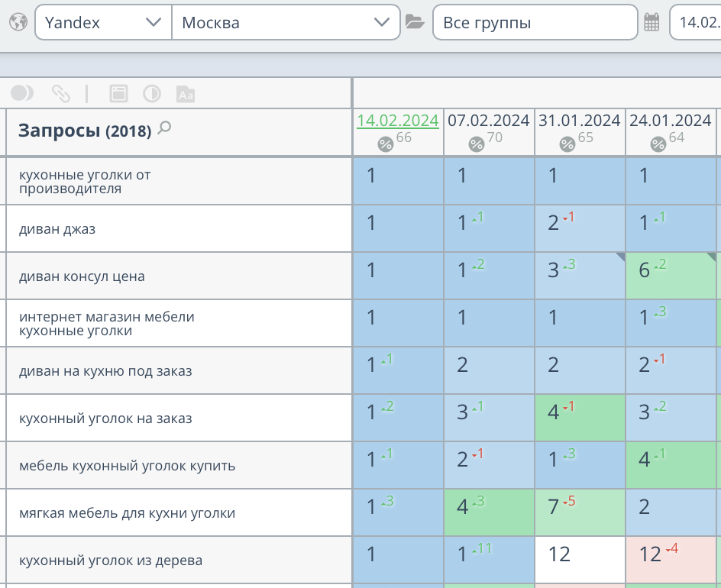
Task: Click the window panel toolbar icon
Action: (118, 94)
